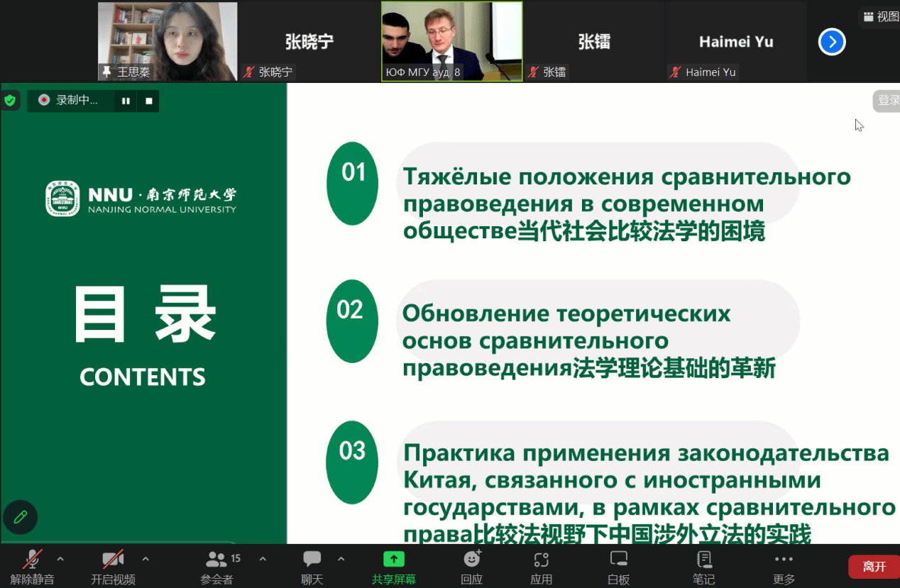This screenshot has height=588, width=900.
Task: Click the green annotation pencil icon
Action: [21, 517]
